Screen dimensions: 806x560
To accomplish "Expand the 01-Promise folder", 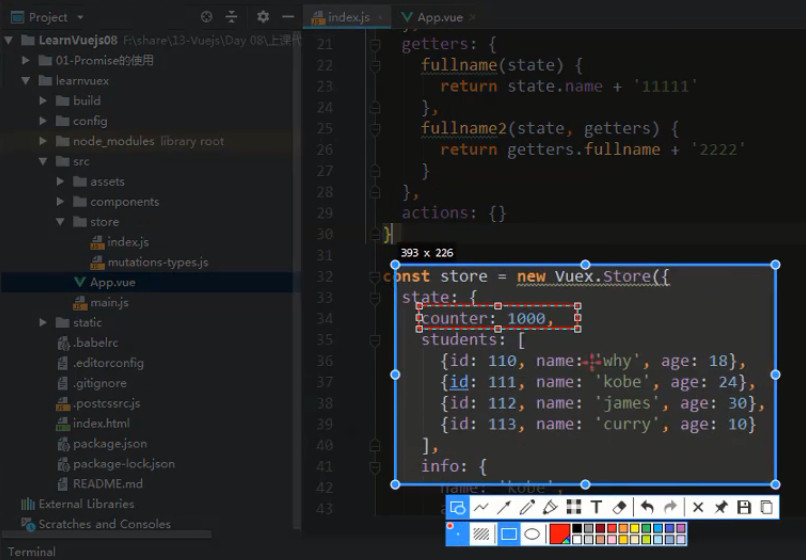I will point(26,60).
